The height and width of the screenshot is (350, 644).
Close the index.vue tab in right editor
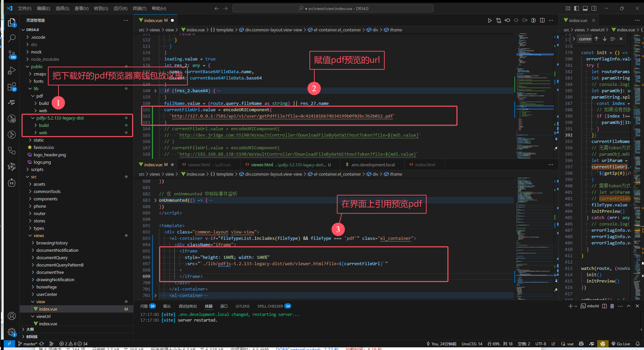(x=594, y=20)
